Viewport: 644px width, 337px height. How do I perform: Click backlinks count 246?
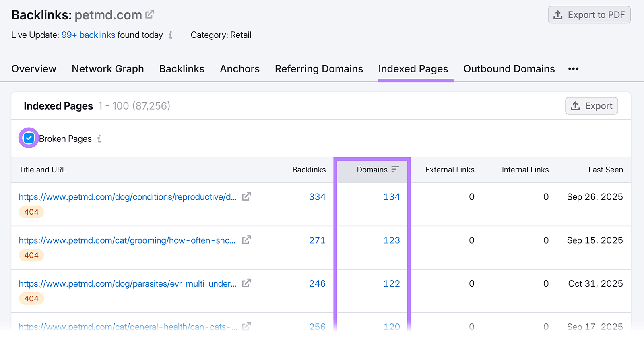317,284
